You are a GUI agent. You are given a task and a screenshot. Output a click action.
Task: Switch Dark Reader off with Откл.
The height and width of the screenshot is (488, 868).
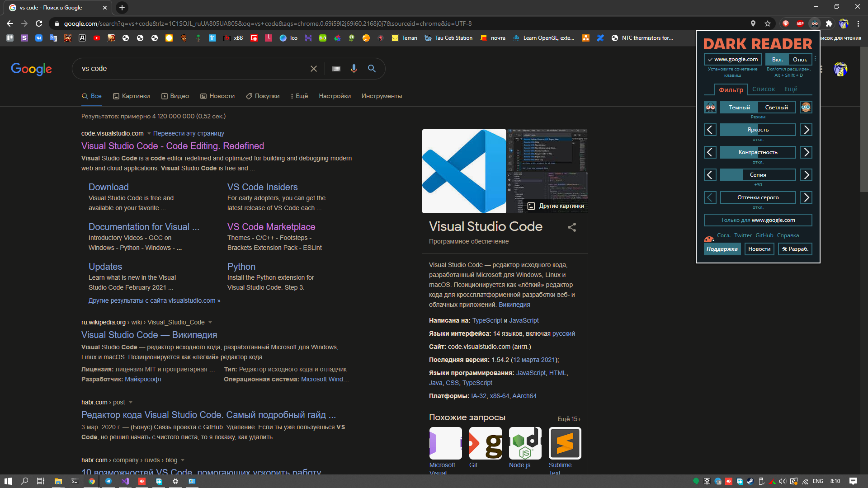pyautogui.click(x=800, y=59)
